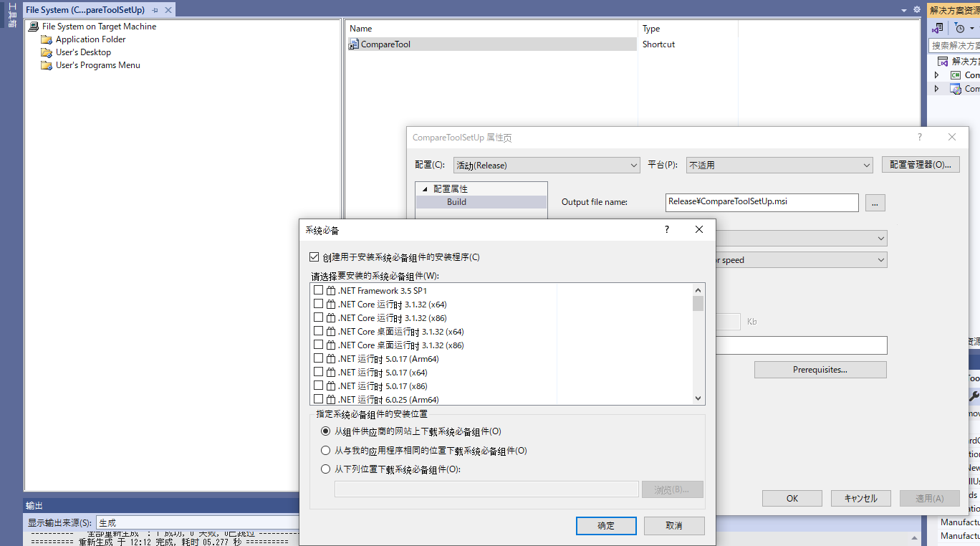Click help button in 系统必备 dialog
The height and width of the screenshot is (546, 980).
pyautogui.click(x=667, y=229)
